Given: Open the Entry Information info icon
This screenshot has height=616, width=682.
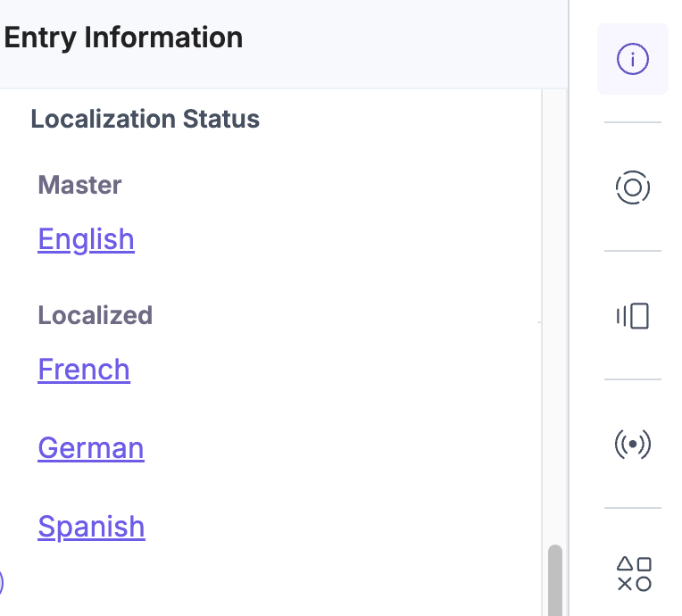Looking at the screenshot, I should (632, 59).
